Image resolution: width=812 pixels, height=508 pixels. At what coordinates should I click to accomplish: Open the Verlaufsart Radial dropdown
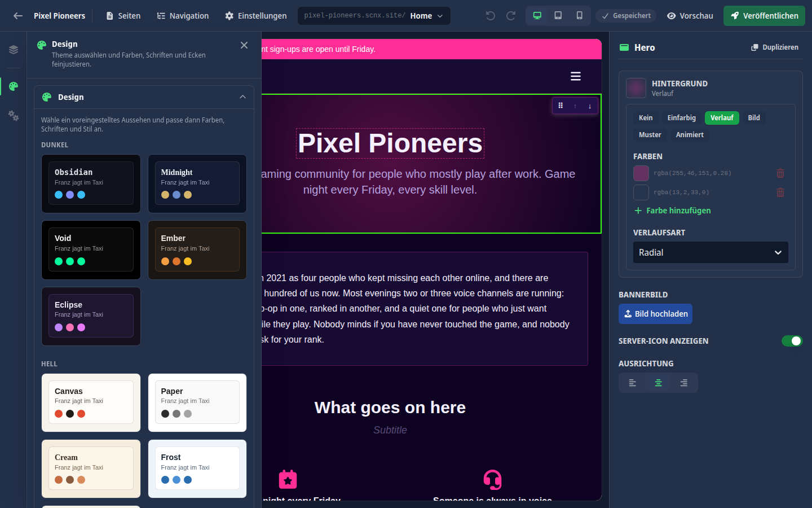(710, 252)
